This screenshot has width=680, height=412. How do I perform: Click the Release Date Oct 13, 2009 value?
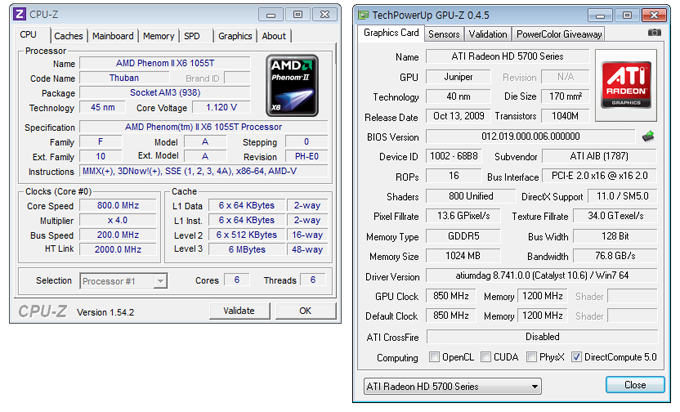pos(458,116)
